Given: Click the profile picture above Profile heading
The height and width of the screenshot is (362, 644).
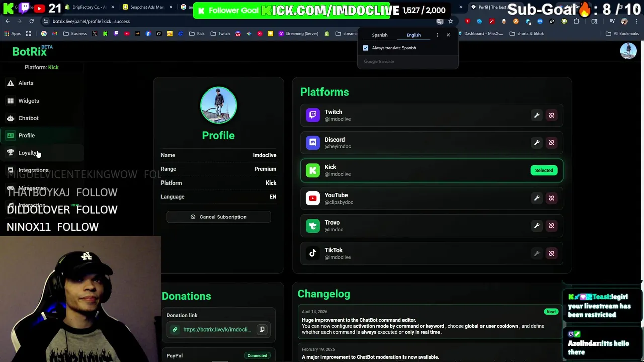Looking at the screenshot, I should coord(218,105).
